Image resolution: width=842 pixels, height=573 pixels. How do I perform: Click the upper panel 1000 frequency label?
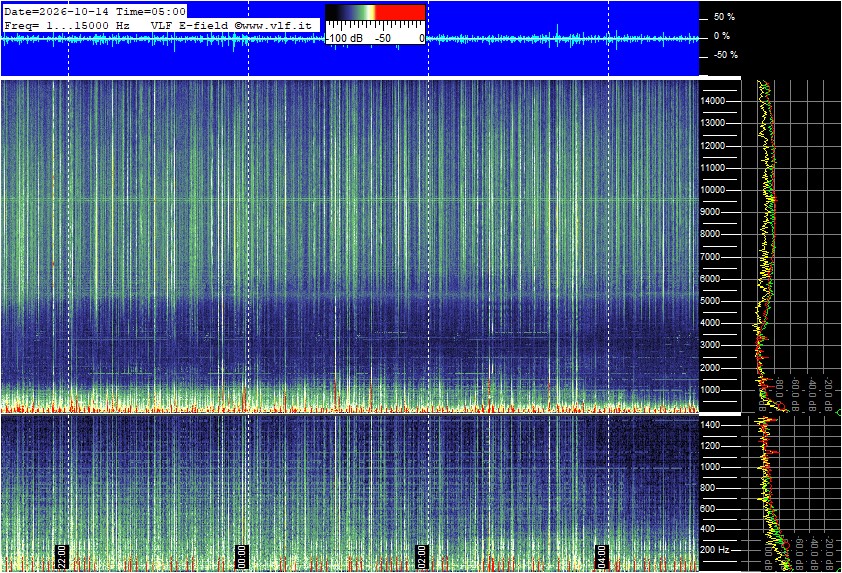coord(710,390)
